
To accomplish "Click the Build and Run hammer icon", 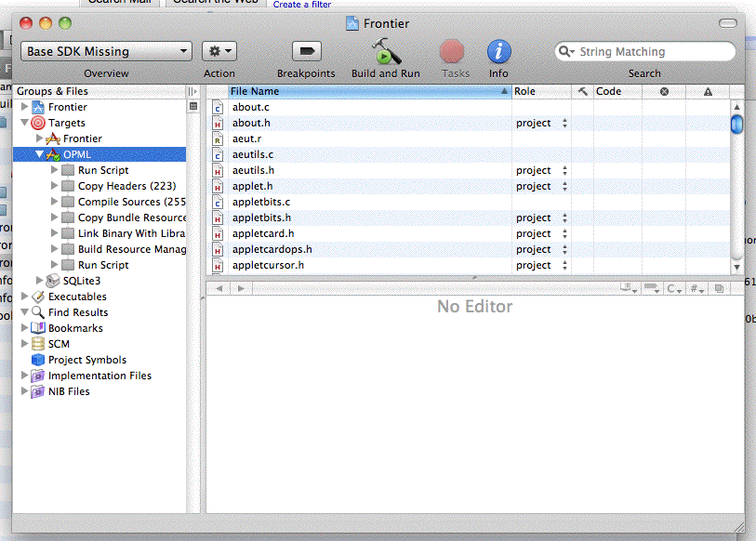I will tap(386, 51).
